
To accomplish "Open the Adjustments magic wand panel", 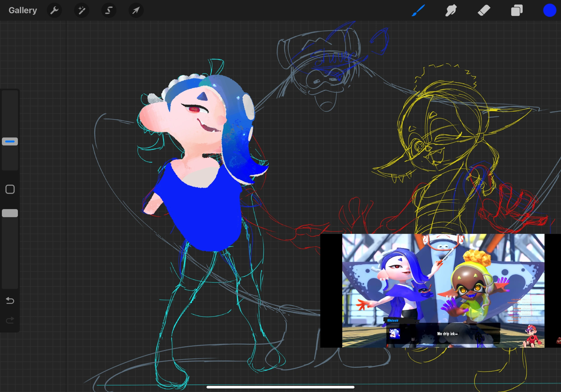I will pyautogui.click(x=81, y=10).
